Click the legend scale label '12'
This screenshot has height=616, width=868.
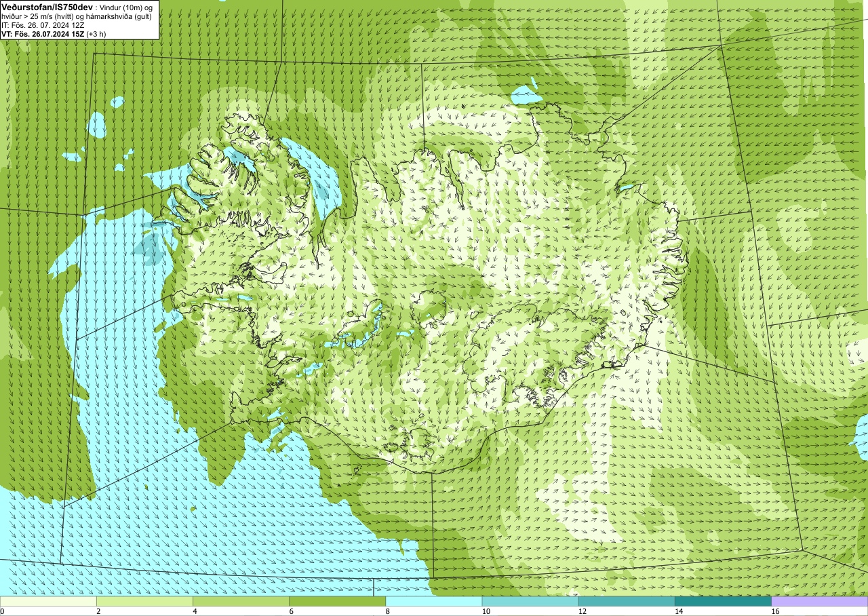(583, 611)
